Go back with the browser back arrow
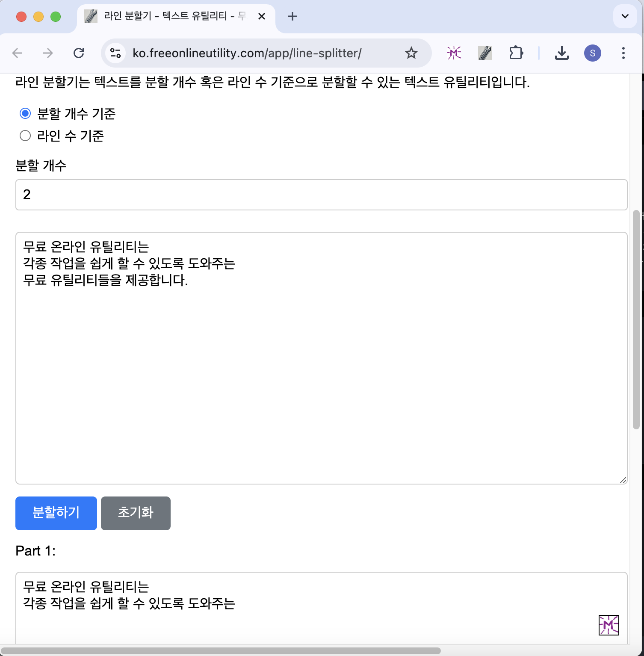Screen dimensions: 644x656 click(18, 53)
